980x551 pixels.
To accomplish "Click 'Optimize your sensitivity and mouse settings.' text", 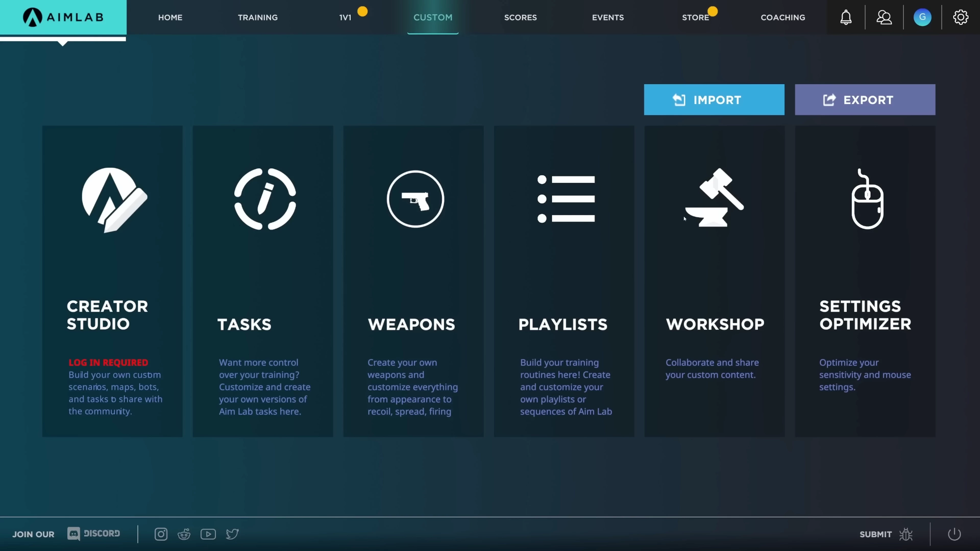I will (865, 374).
